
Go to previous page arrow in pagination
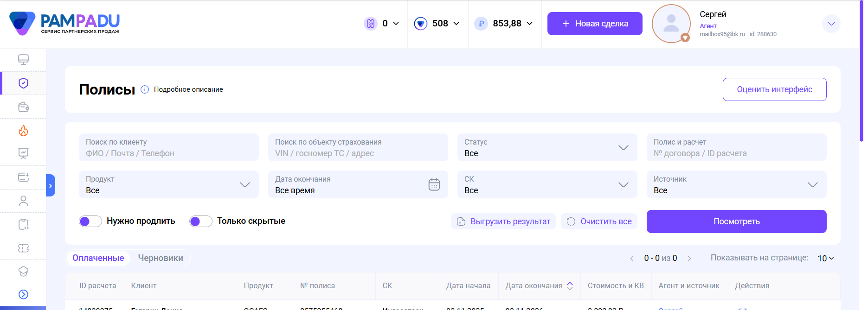pos(632,259)
